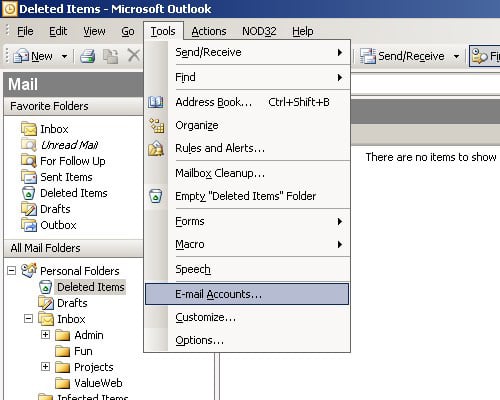Click the Sent Items folder icon
This screenshot has height=400, width=500.
tap(29, 177)
